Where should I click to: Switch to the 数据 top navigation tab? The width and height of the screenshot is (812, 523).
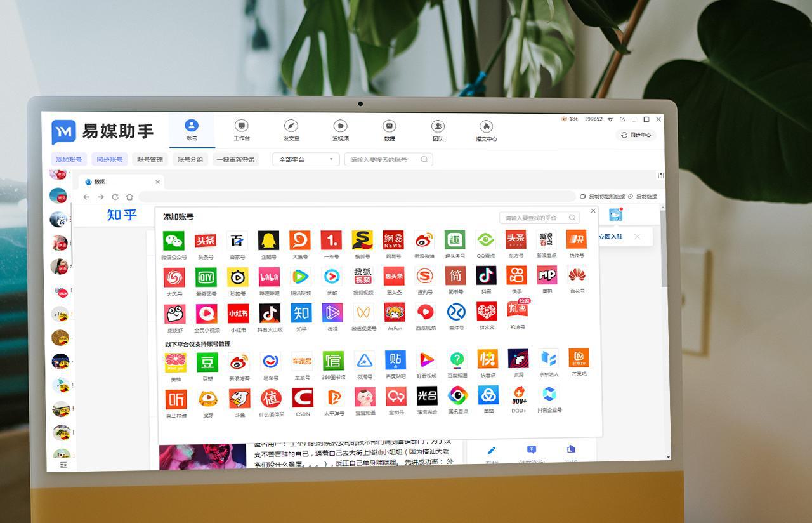[x=390, y=130]
